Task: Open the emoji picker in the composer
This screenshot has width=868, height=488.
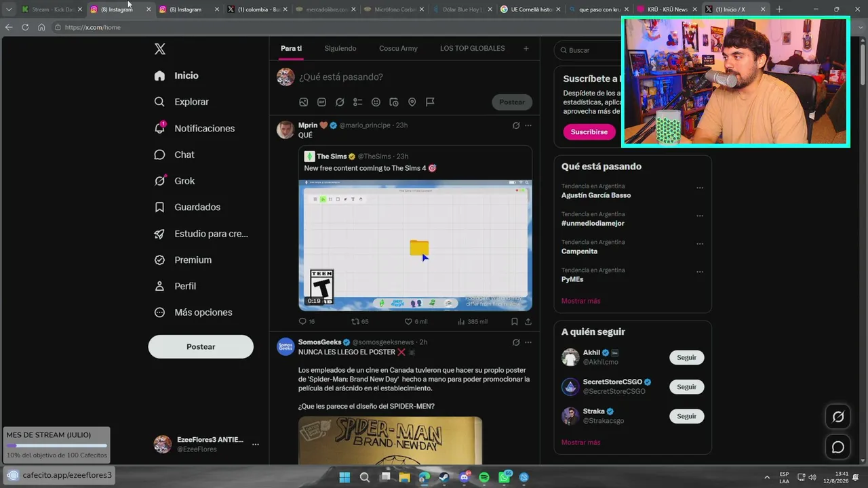Action: point(376,102)
